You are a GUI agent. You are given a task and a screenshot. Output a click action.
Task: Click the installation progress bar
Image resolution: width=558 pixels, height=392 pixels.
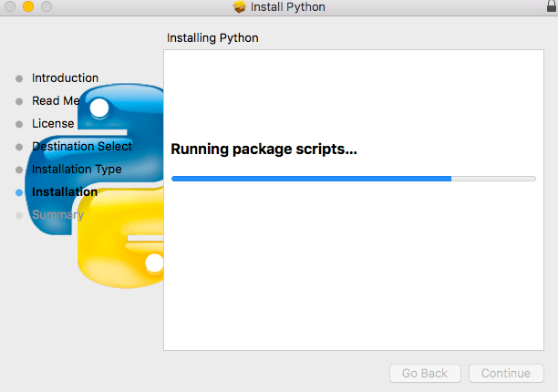tap(353, 179)
